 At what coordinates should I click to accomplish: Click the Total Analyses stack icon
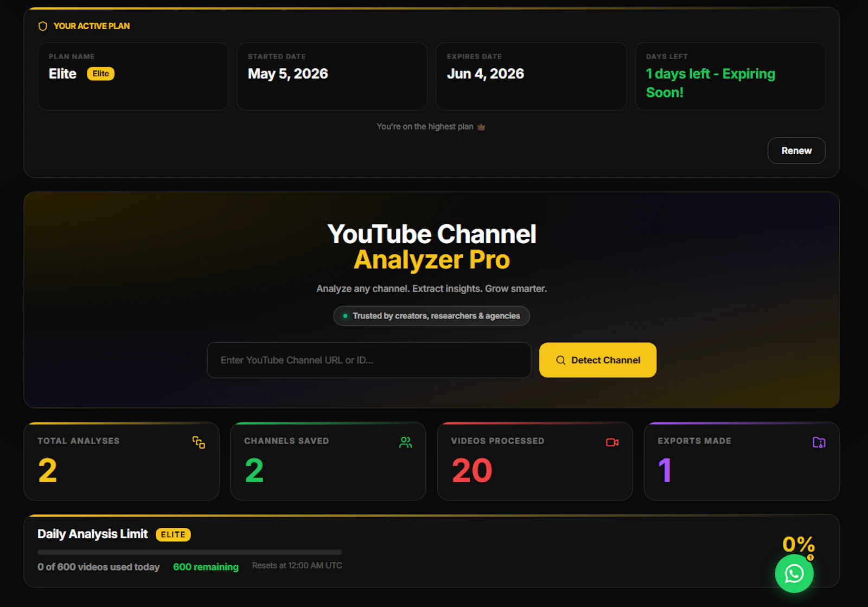pos(199,443)
